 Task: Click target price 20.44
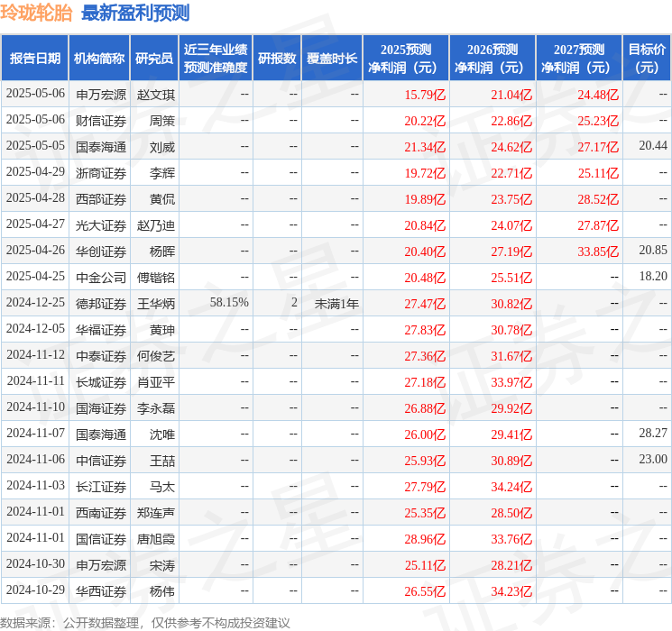coord(653,146)
